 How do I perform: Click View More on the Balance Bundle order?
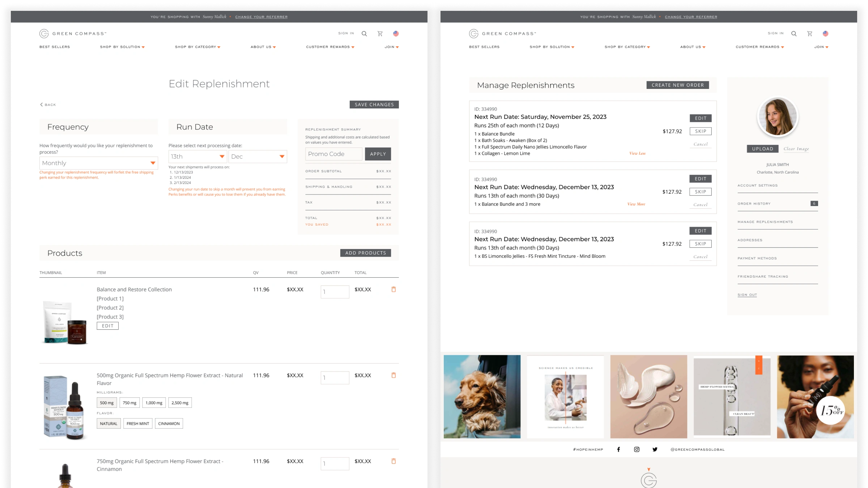(636, 204)
